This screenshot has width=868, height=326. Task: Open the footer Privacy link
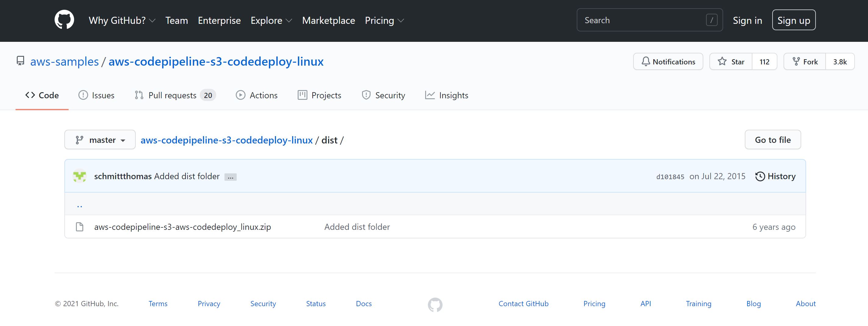coord(209,303)
